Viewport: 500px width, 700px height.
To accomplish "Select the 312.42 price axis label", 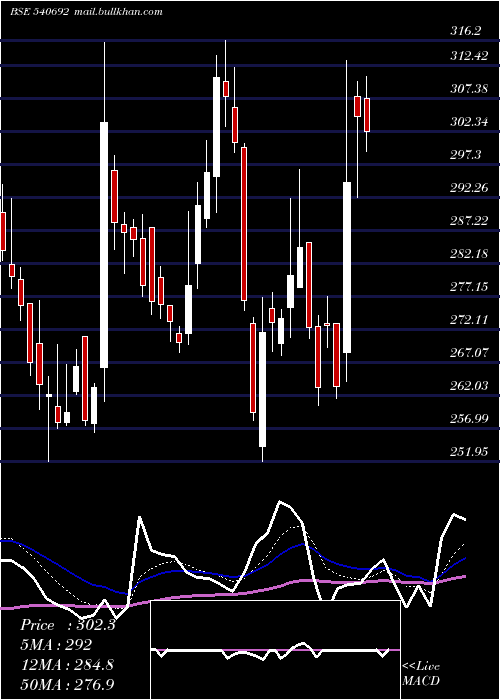I will [469, 56].
